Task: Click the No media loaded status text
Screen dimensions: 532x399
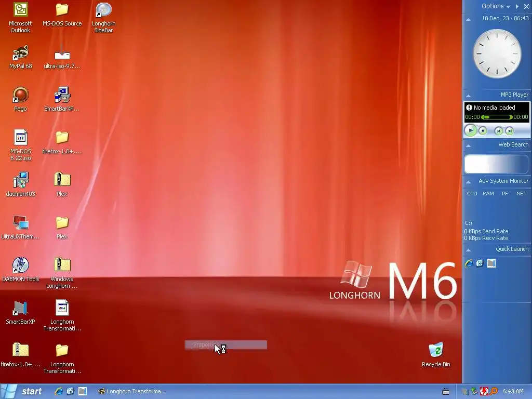Action: click(x=495, y=108)
